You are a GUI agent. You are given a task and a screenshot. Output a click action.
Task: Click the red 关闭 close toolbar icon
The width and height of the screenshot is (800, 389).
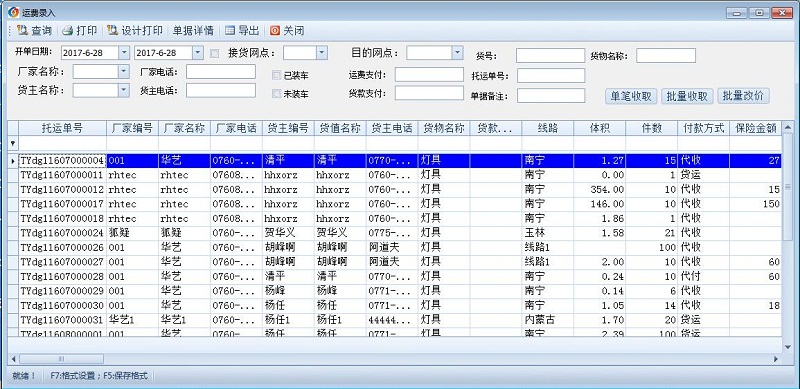click(275, 31)
